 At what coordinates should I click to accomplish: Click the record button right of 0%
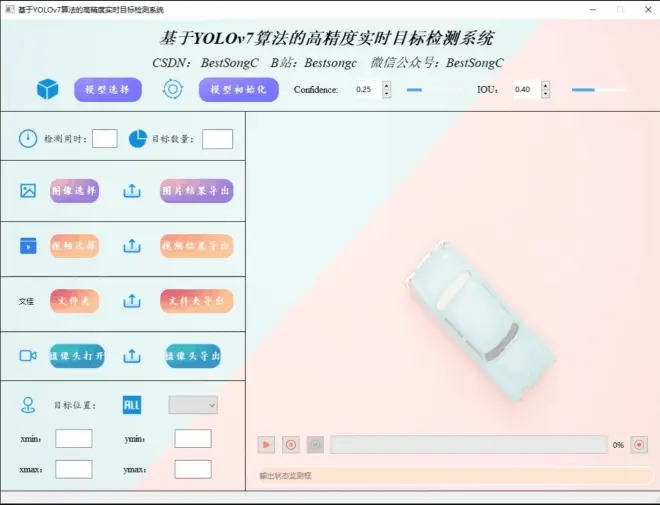(640, 445)
